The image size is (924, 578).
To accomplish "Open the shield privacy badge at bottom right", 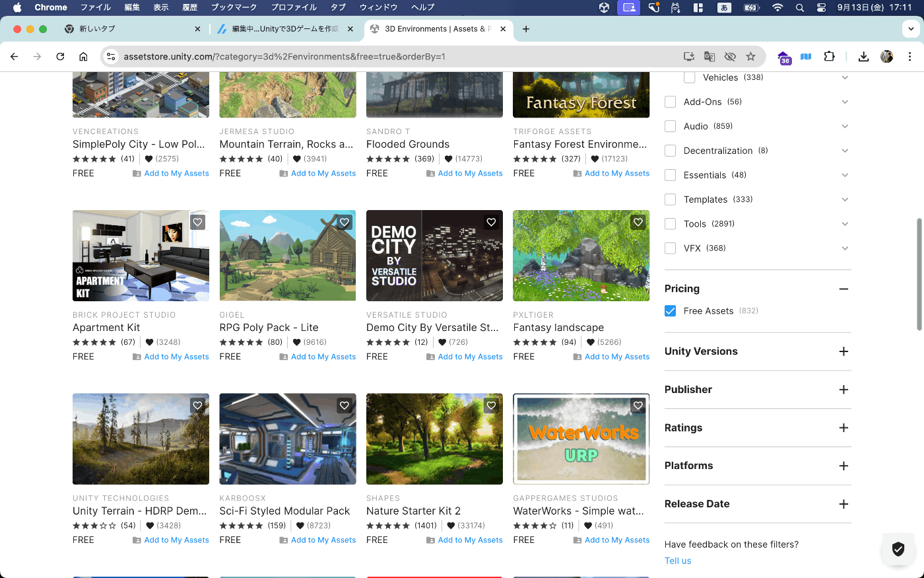I will click(898, 548).
